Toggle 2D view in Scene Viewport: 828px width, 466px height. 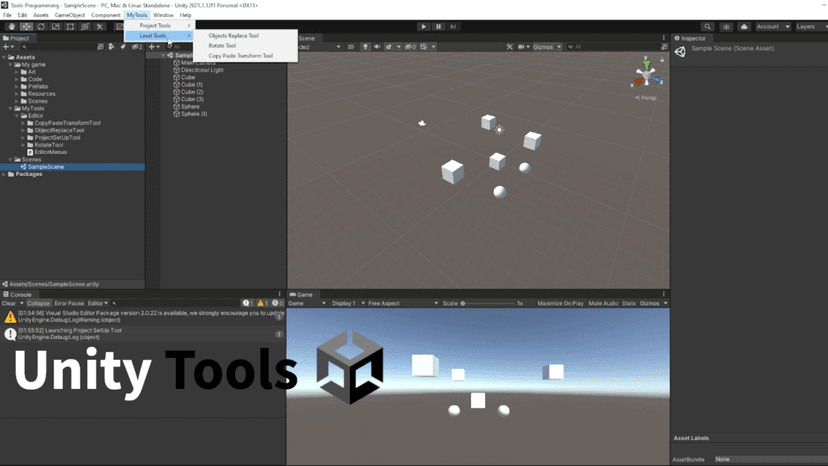[351, 46]
